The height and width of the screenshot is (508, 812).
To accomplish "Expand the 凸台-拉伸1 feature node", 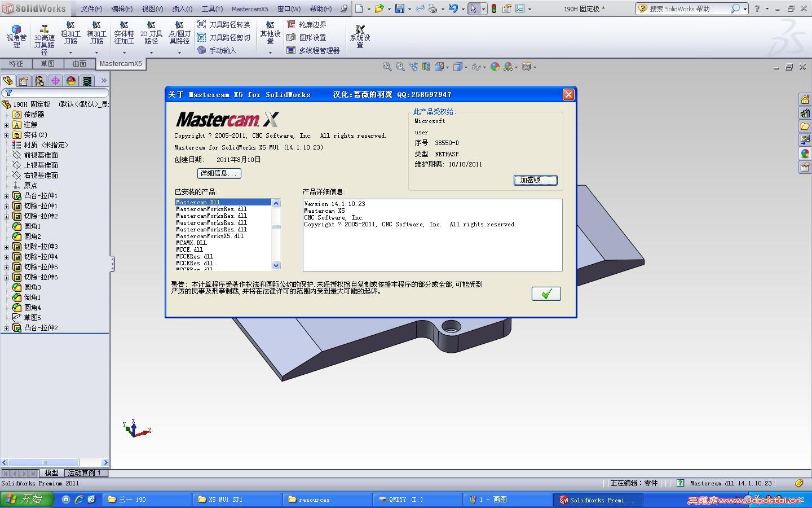I will (x=7, y=196).
